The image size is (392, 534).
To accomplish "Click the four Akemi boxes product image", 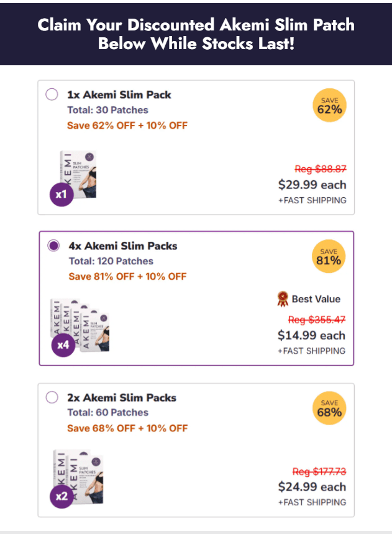I will click(80, 325).
